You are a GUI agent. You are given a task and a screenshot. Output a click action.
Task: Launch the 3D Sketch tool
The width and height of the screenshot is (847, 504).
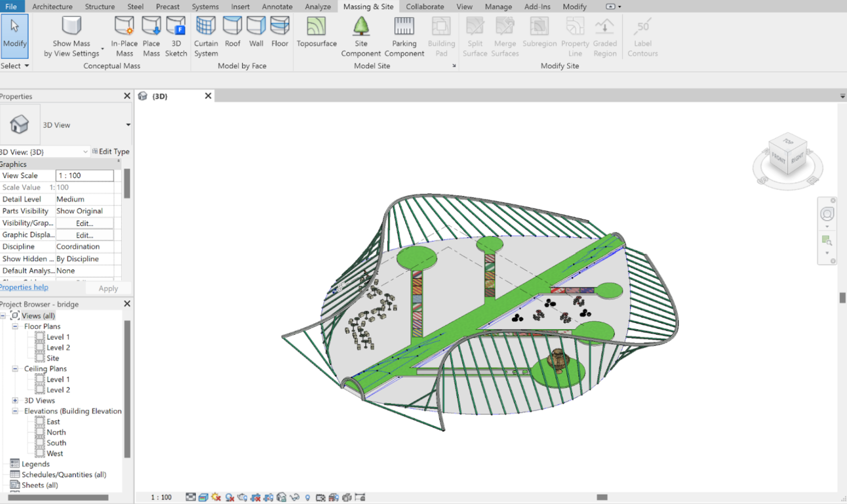tap(176, 37)
